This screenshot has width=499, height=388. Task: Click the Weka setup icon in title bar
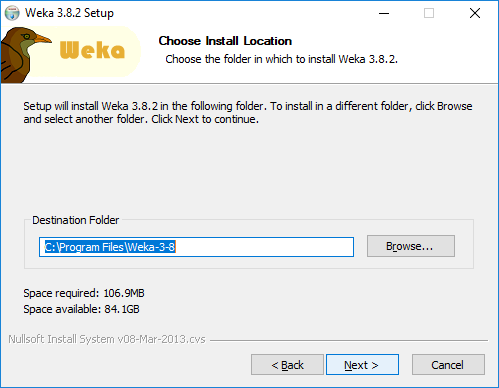click(x=12, y=13)
